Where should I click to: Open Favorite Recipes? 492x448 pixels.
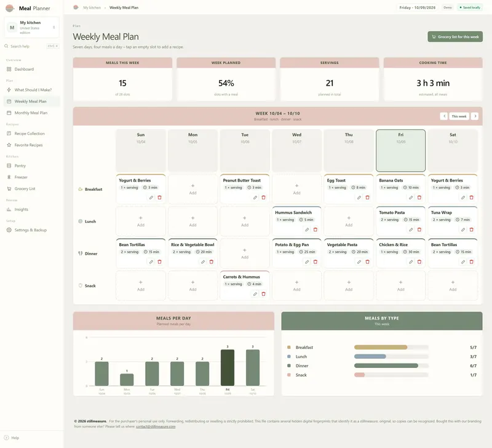tap(32, 145)
